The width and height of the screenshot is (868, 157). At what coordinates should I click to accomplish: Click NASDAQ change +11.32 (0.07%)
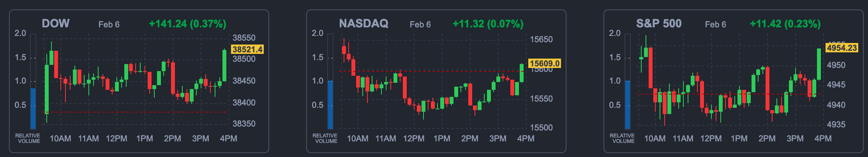click(488, 24)
